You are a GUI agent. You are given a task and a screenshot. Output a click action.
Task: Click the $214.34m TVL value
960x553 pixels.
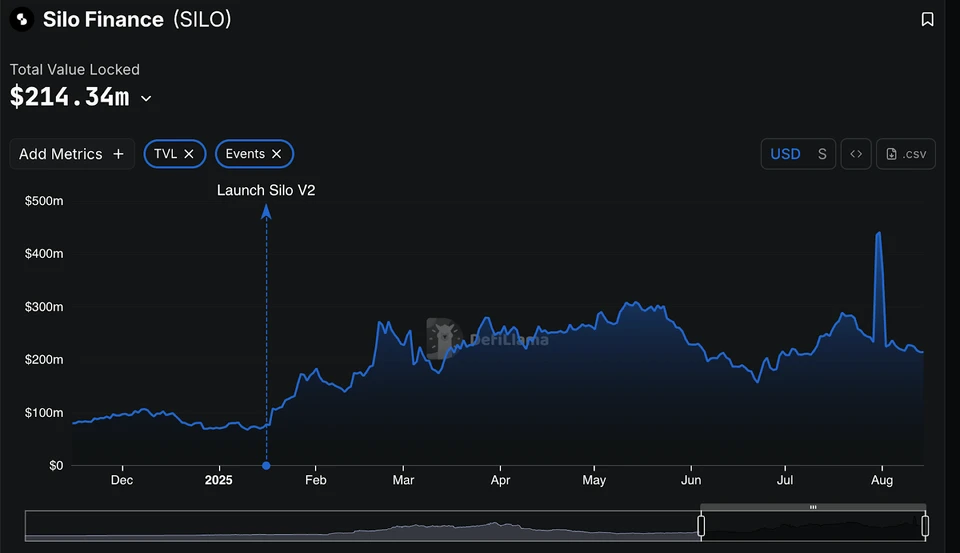tap(70, 97)
